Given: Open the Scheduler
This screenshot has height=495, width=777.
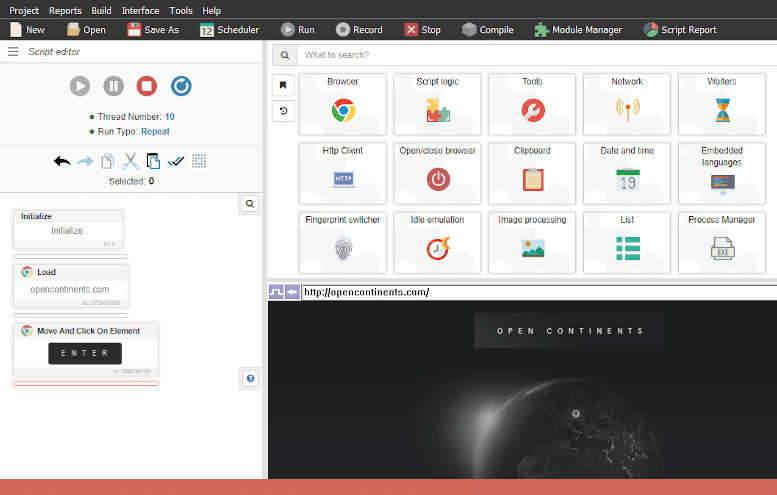Looking at the screenshot, I should click(229, 30).
